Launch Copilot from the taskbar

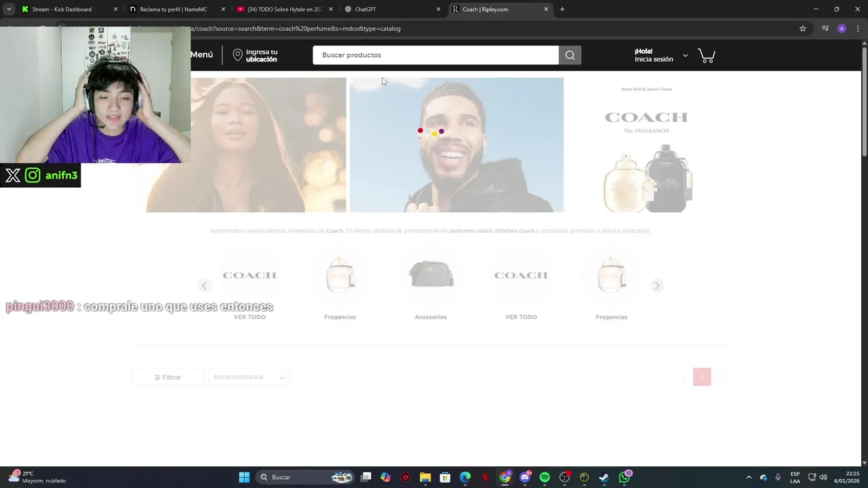click(x=386, y=477)
